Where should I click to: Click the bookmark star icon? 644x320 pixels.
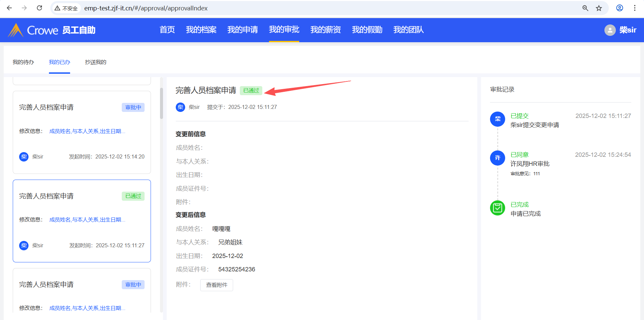coord(599,8)
